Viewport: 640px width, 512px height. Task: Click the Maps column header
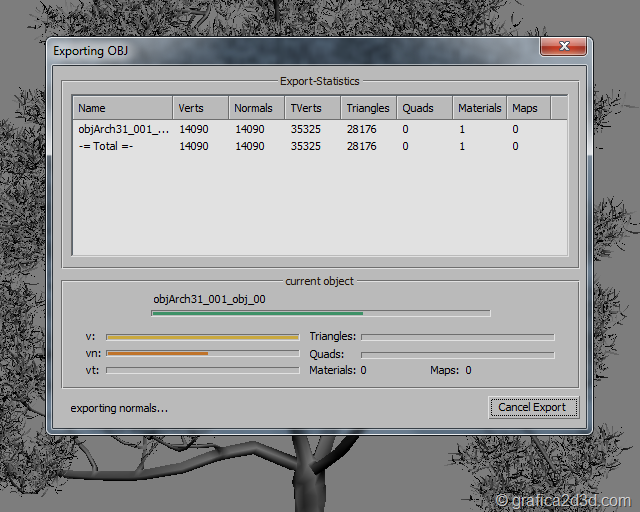529,108
